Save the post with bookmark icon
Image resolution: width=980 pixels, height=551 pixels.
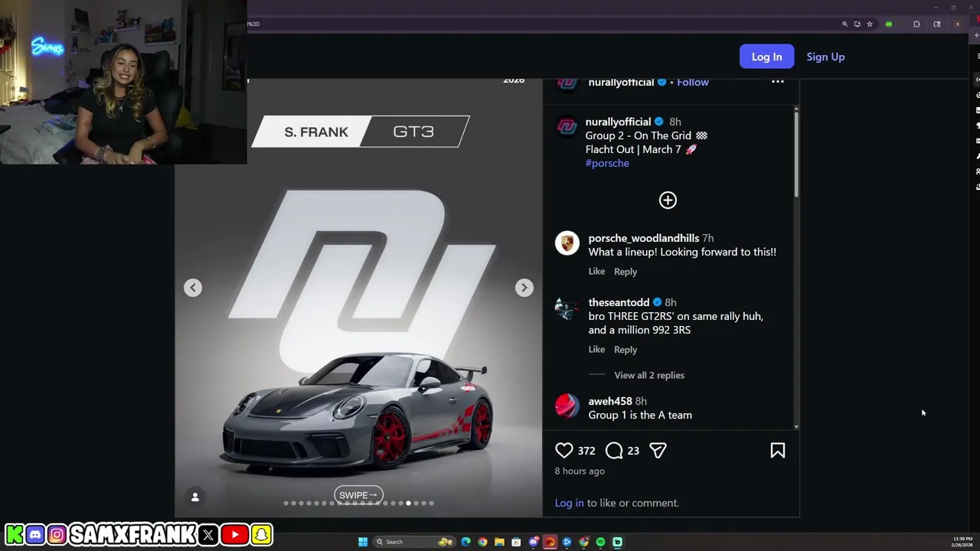click(x=777, y=451)
